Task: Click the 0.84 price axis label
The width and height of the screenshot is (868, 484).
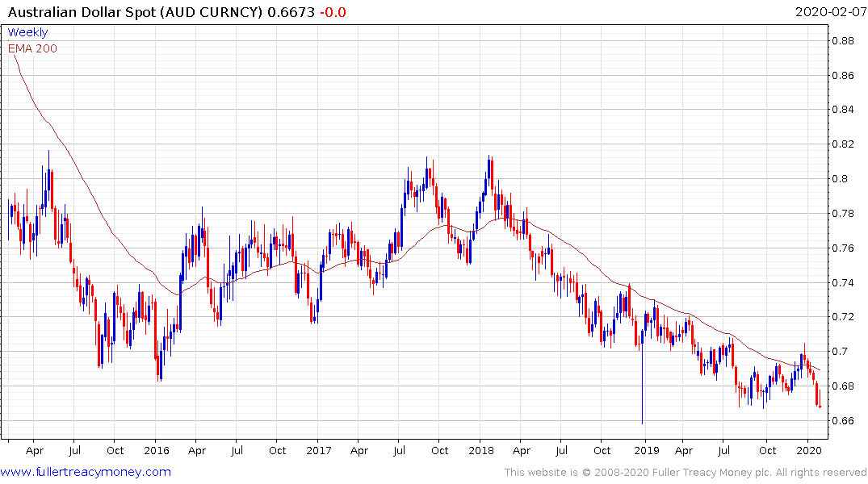Action: point(843,110)
